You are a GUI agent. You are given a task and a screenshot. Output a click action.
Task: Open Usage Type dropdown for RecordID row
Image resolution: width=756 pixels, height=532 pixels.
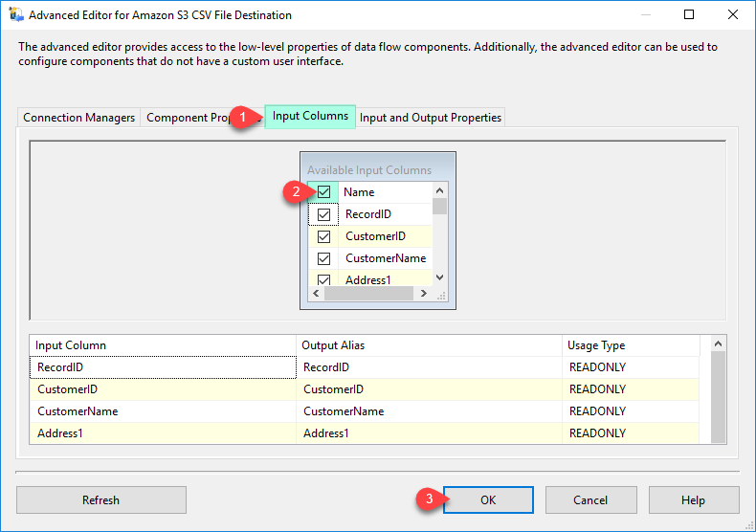point(631,367)
